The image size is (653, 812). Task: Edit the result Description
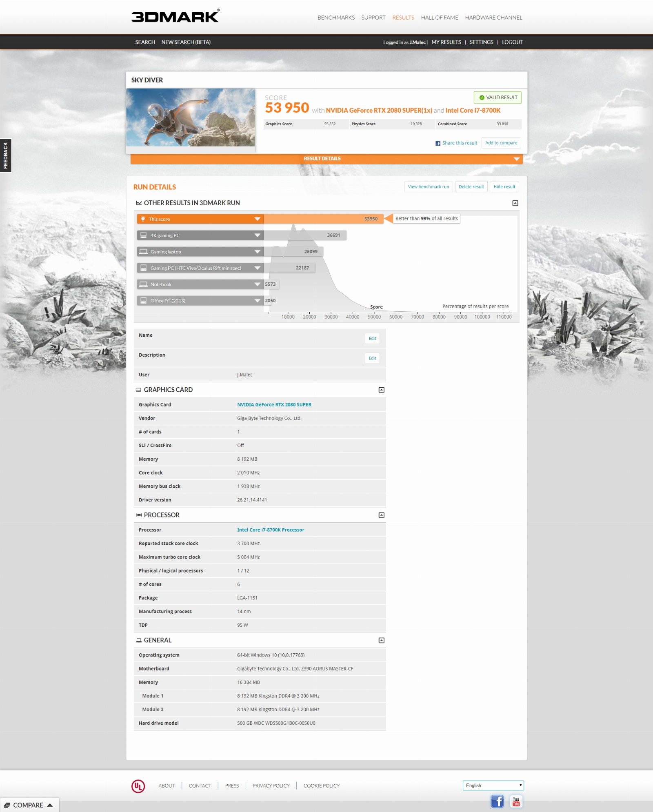click(x=372, y=358)
